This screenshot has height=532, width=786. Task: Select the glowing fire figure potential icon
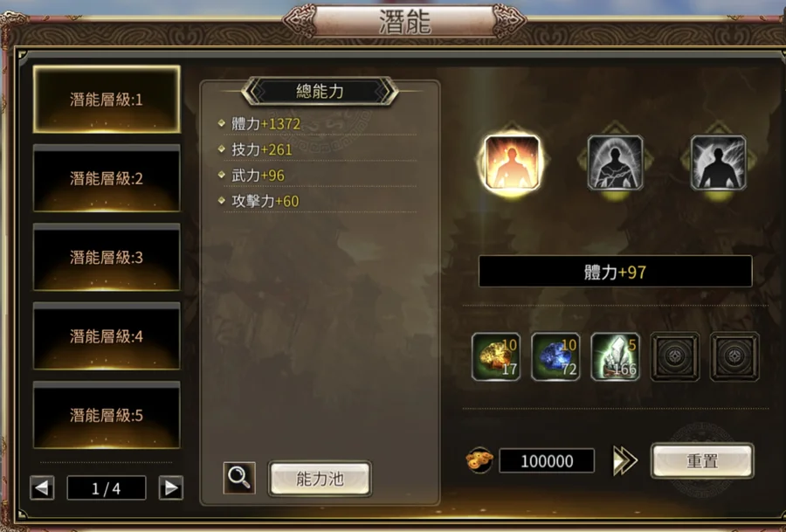pos(512,162)
